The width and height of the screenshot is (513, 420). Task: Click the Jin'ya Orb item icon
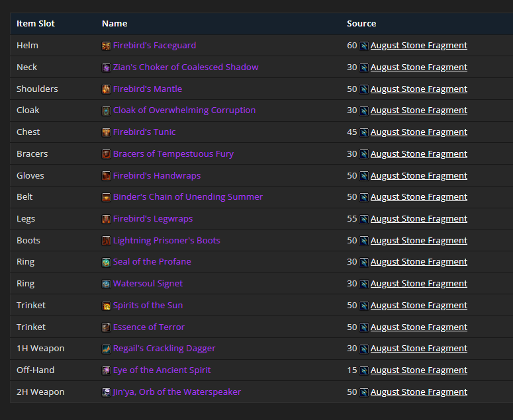click(x=106, y=392)
